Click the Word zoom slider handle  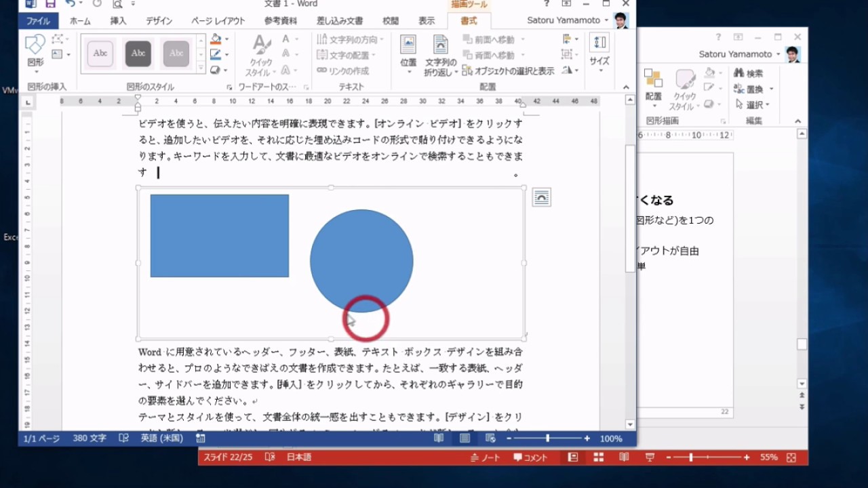point(547,439)
